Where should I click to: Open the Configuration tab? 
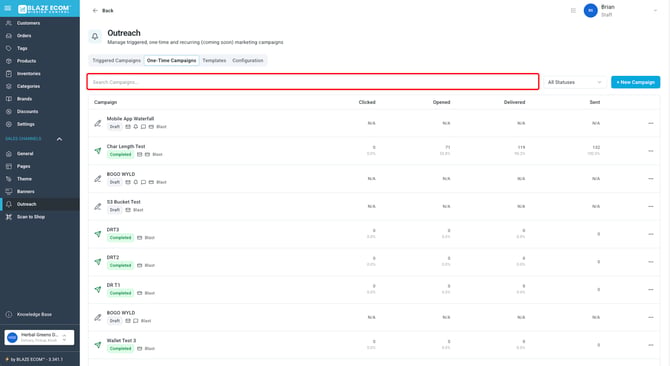[x=248, y=61]
